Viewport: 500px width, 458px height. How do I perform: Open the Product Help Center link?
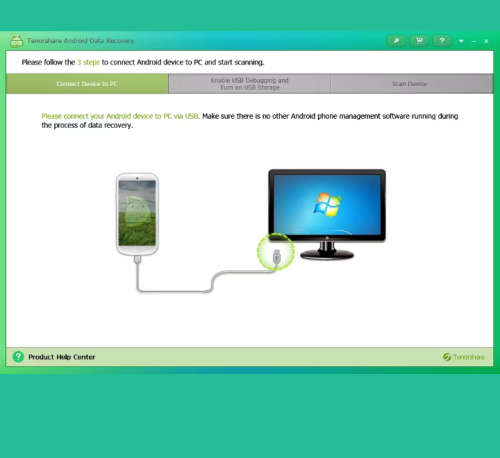pyautogui.click(x=62, y=357)
